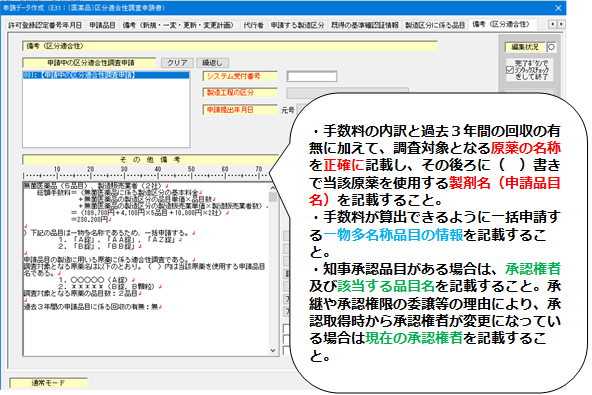The height and width of the screenshot is (395, 592).
Task: Click the クリア button
Action: [177, 63]
